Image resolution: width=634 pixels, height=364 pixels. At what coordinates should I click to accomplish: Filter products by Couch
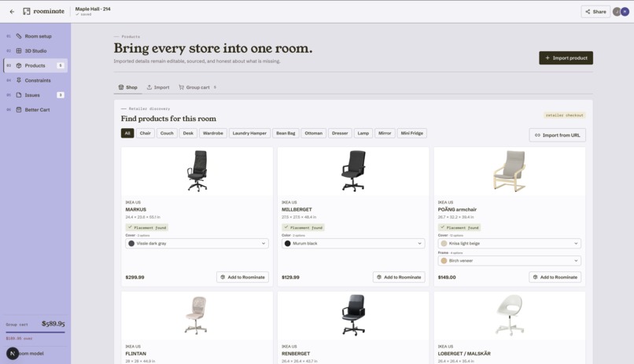(x=167, y=134)
